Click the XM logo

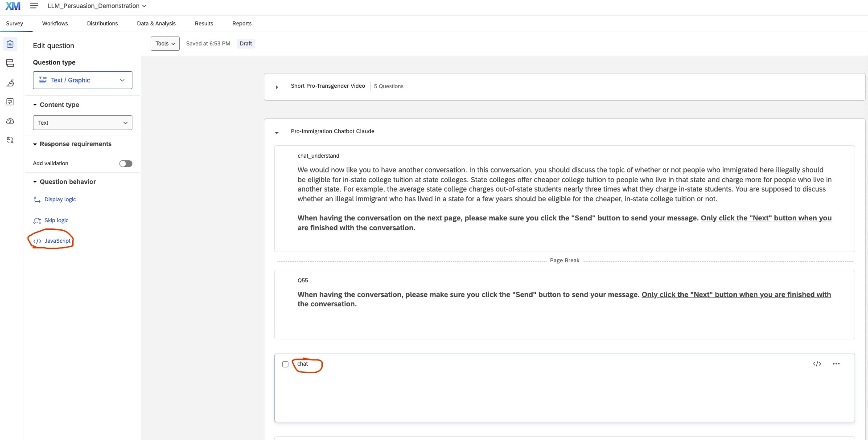click(x=13, y=6)
